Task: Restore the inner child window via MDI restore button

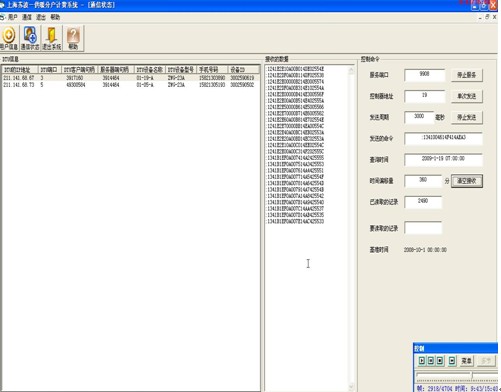Action: click(487, 17)
